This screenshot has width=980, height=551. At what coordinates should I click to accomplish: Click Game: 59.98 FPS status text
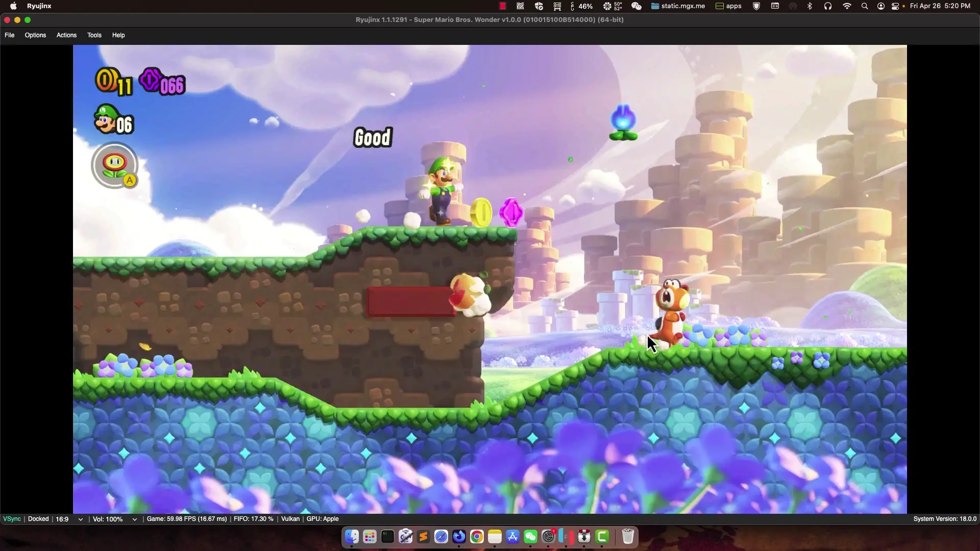pos(187,519)
